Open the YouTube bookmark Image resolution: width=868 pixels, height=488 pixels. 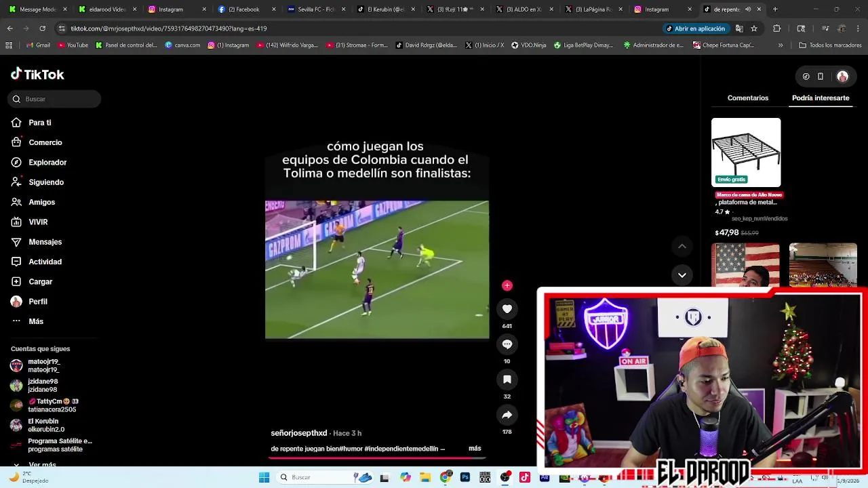pos(73,45)
